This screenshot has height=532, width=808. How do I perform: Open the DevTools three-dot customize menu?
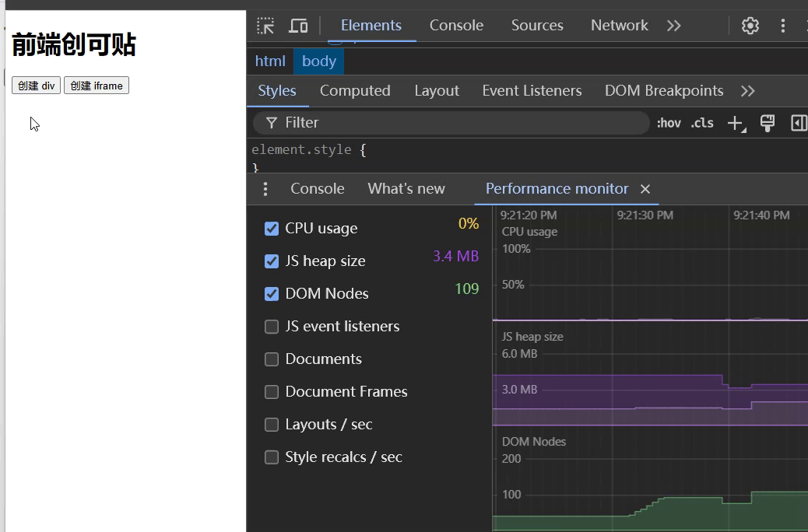pos(783,26)
